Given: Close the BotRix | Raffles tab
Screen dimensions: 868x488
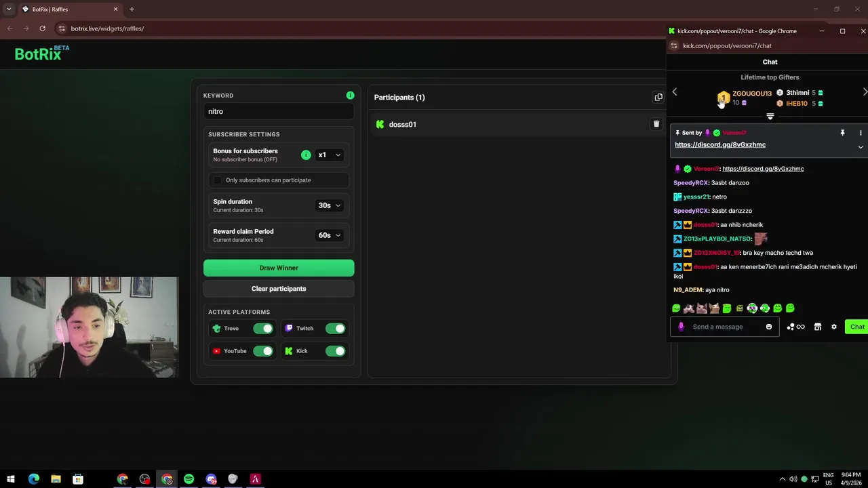Looking at the screenshot, I should tap(115, 9).
